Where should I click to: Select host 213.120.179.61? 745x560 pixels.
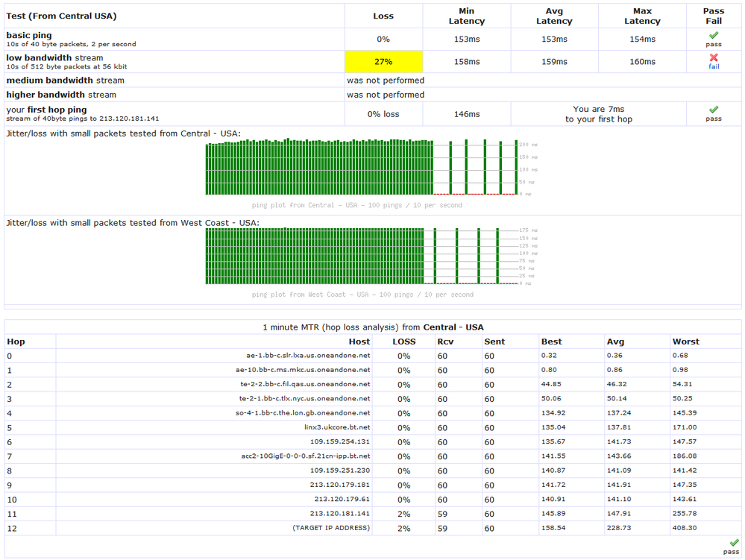(342, 499)
